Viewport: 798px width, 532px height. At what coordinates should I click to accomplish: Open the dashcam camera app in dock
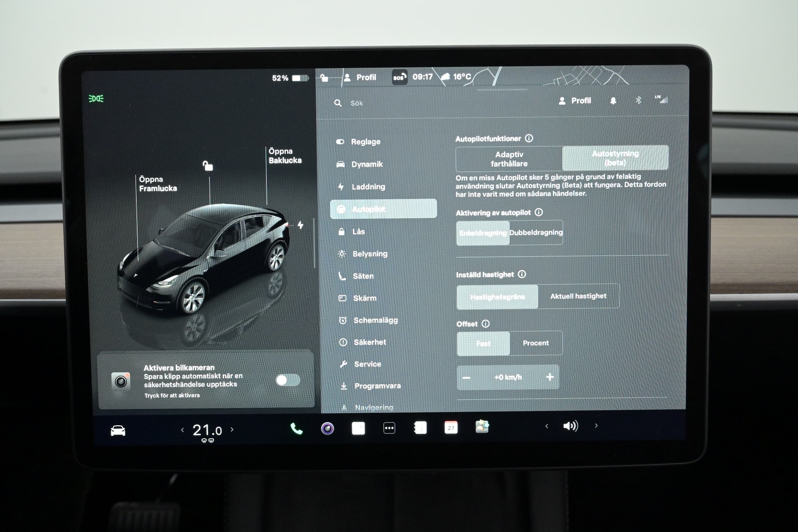(x=327, y=429)
